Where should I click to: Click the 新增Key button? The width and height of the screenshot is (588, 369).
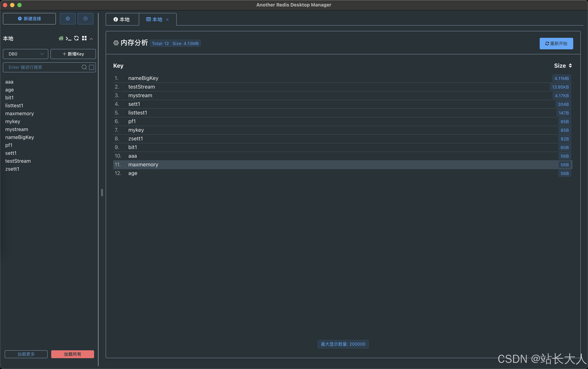coord(73,54)
